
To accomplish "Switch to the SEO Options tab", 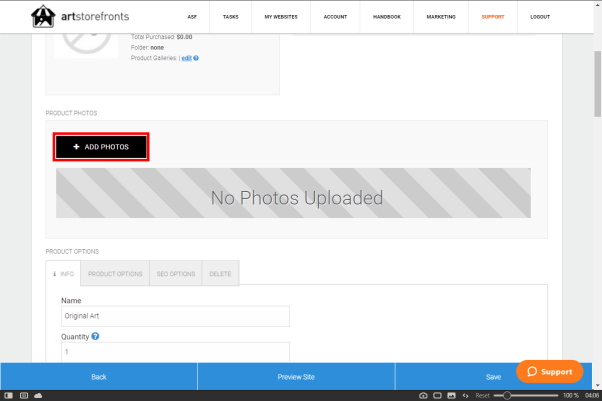I will pos(176,274).
